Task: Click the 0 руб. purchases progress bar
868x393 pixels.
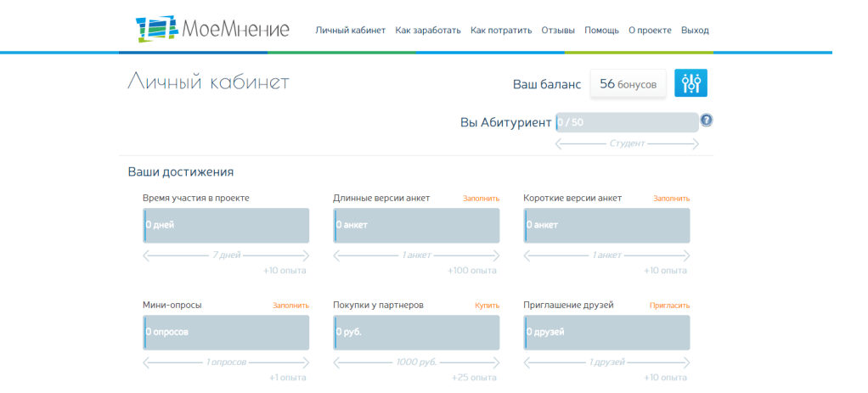Action: pyautogui.click(x=416, y=333)
